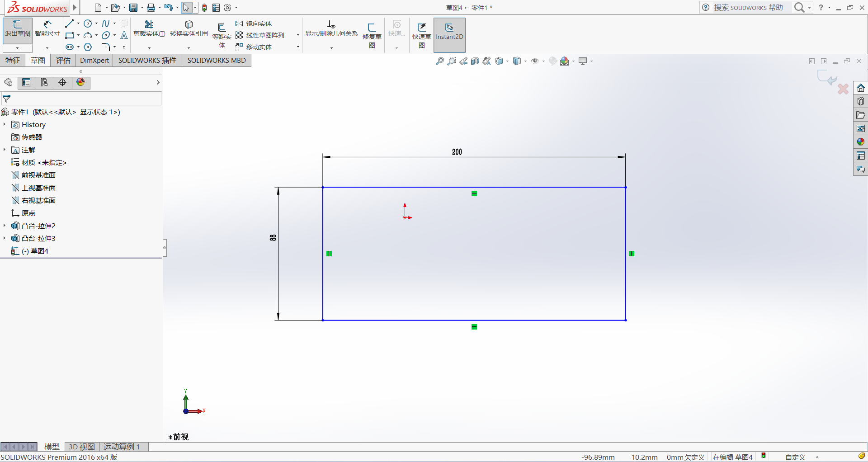
Task: Select the Ellipse sketch tool
Action: coord(106,35)
